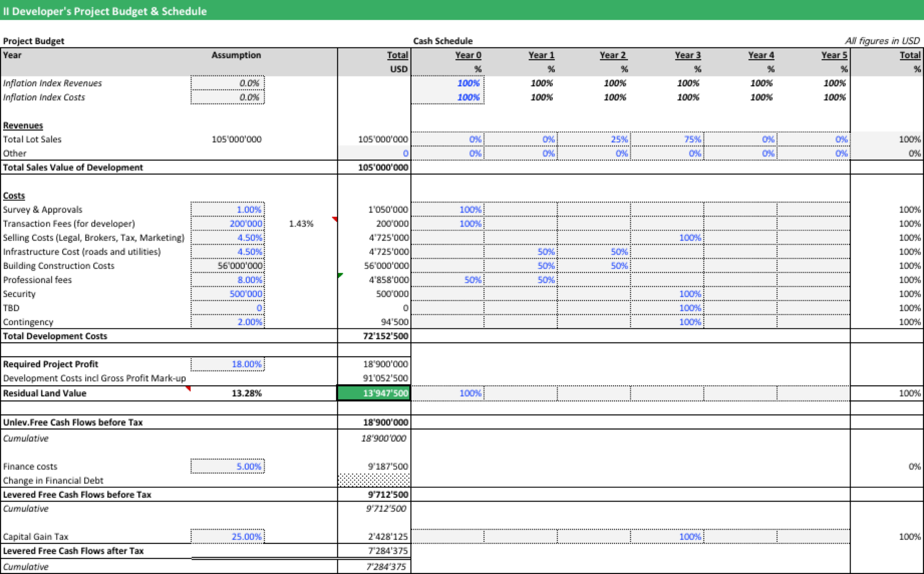Select the Selling Costs 4.50% assumption cell
This screenshot has width=924, height=574.
point(227,238)
